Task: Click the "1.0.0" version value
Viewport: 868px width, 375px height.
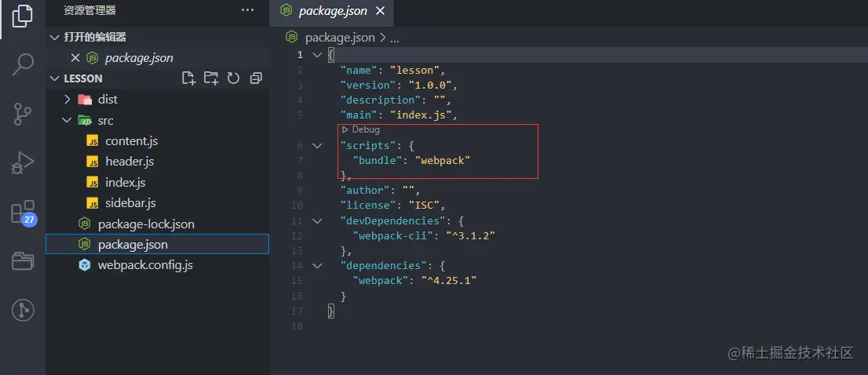Action: [430, 86]
